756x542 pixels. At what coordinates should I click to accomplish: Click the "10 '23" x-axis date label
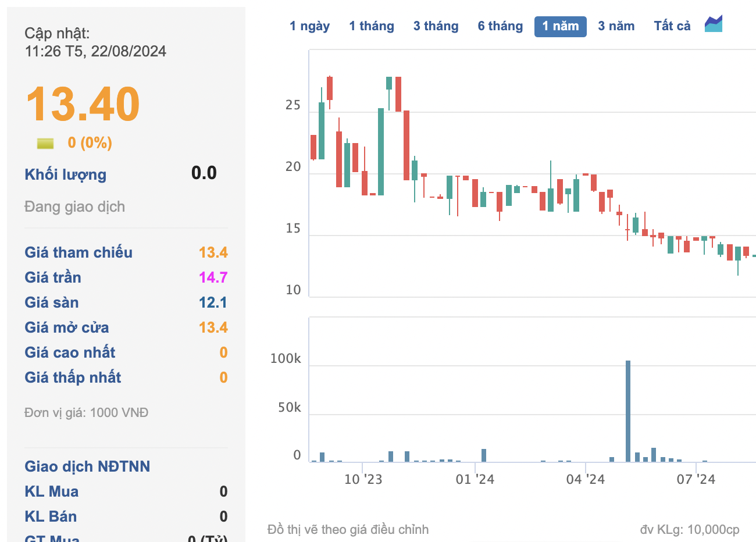click(363, 480)
